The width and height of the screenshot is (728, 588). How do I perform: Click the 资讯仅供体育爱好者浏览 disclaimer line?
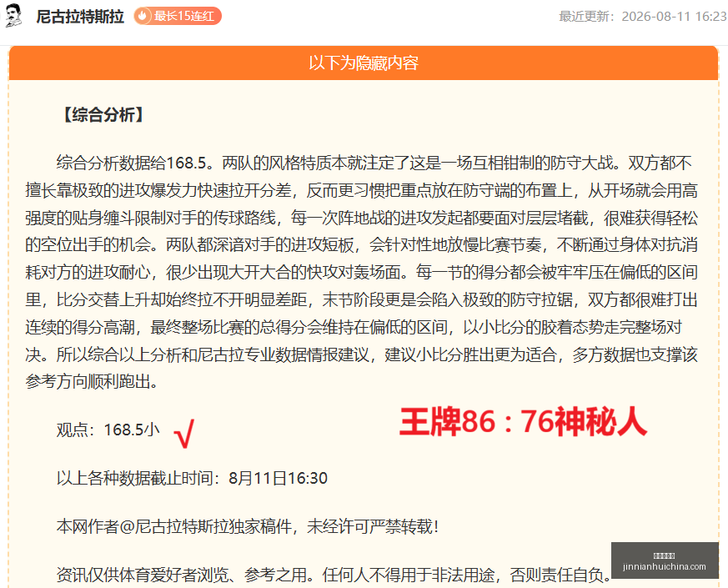334,575
